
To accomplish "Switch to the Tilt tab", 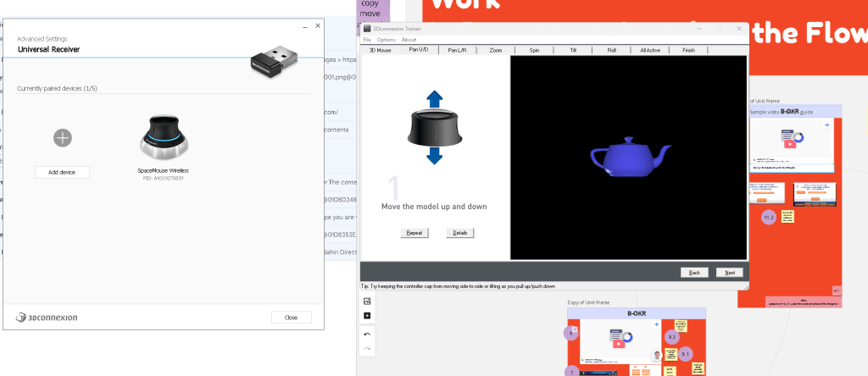I will [x=573, y=50].
